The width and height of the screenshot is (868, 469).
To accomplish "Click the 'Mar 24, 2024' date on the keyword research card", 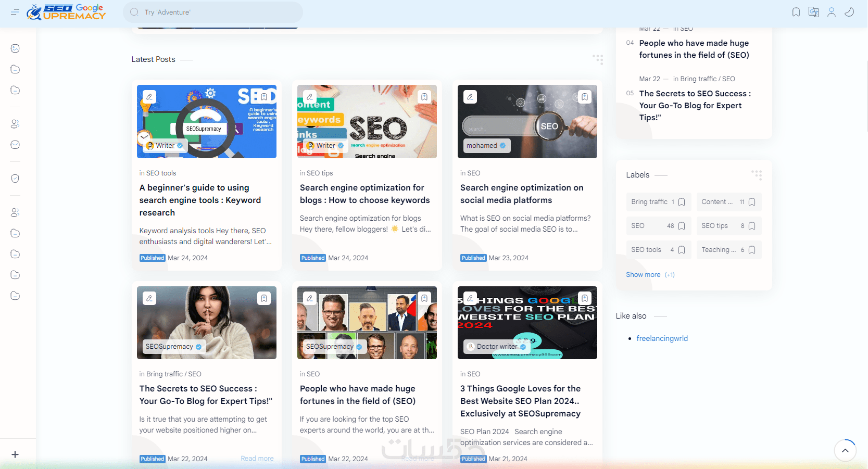I will point(187,258).
